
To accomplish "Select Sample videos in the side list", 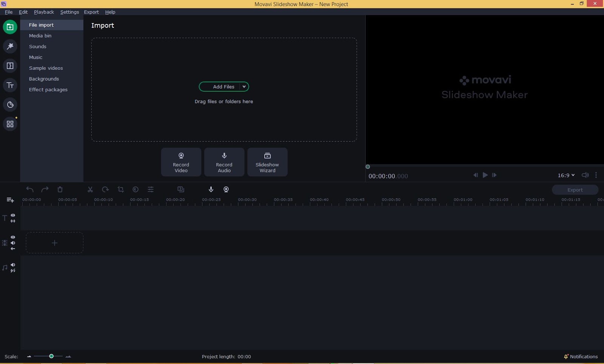I will [52, 68].
